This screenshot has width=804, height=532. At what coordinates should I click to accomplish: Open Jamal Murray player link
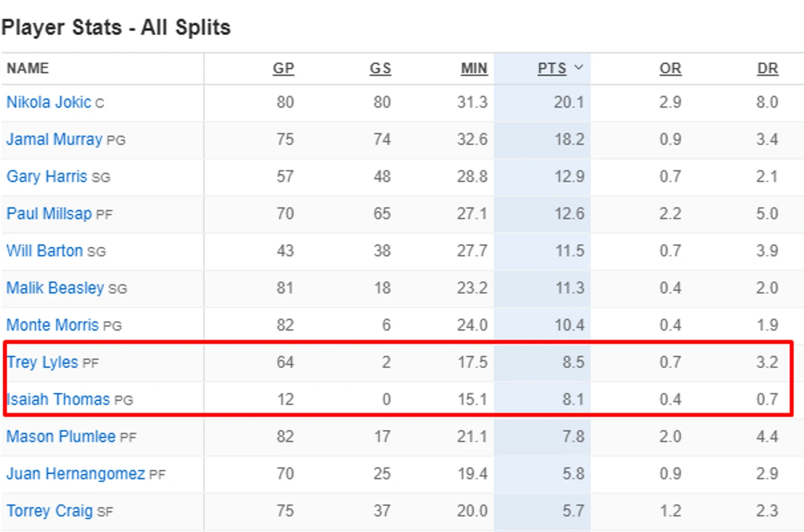pyautogui.click(x=54, y=139)
